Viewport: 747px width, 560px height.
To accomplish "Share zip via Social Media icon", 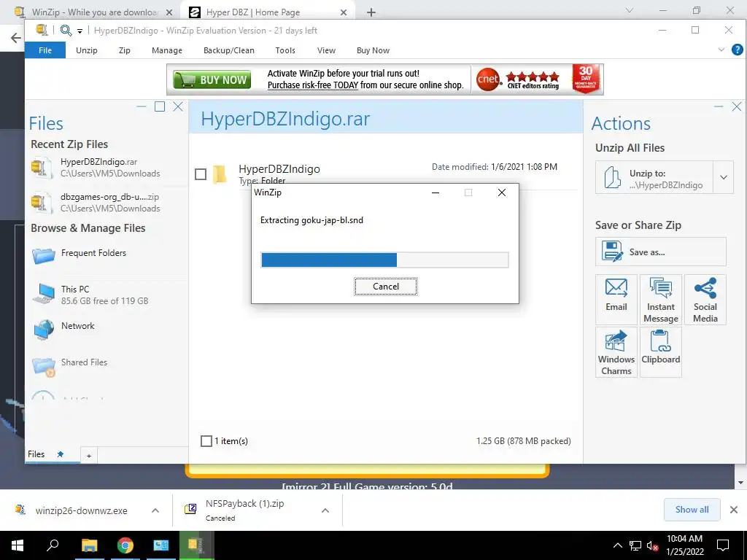I will click(705, 300).
